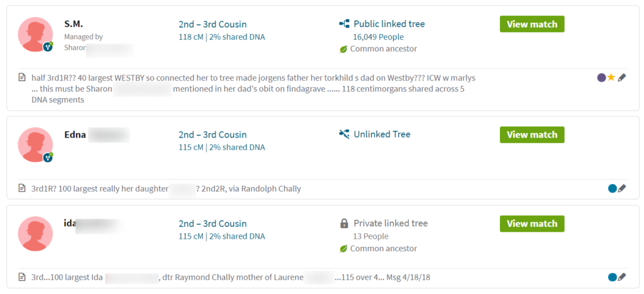Click blue group dot on ida's match
Image resolution: width=644 pixels, height=294 pixels.
click(x=613, y=277)
